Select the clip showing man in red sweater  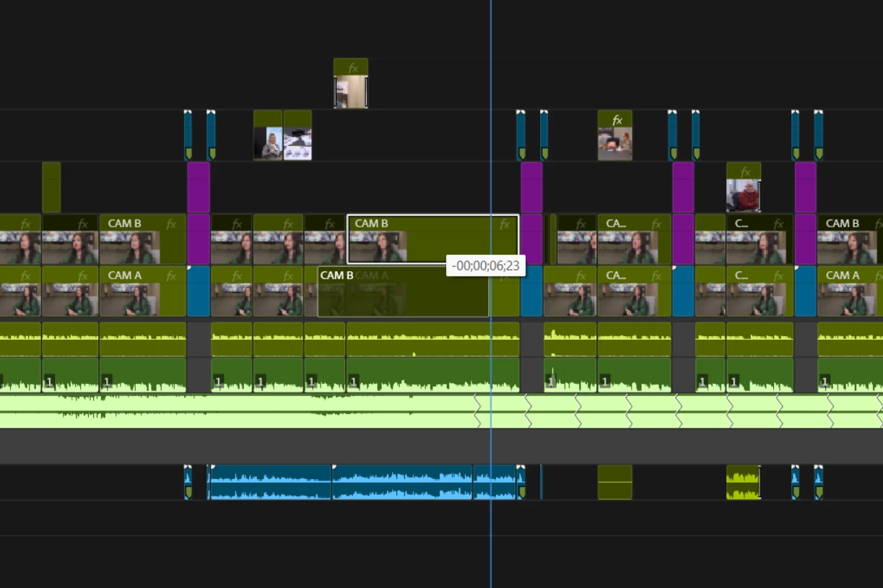744,187
